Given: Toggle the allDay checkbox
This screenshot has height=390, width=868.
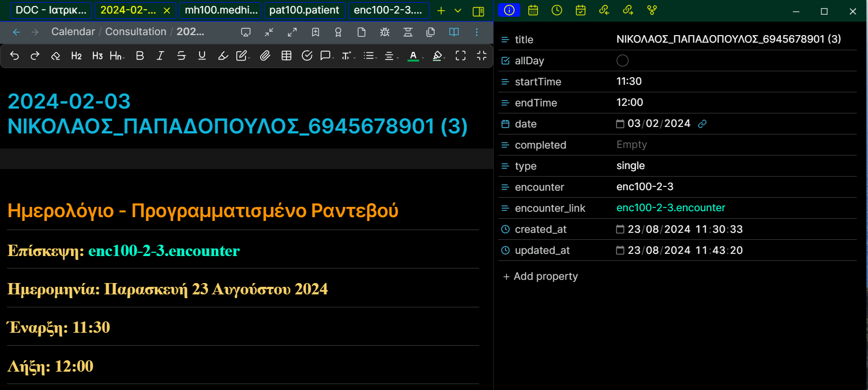Looking at the screenshot, I should [622, 60].
